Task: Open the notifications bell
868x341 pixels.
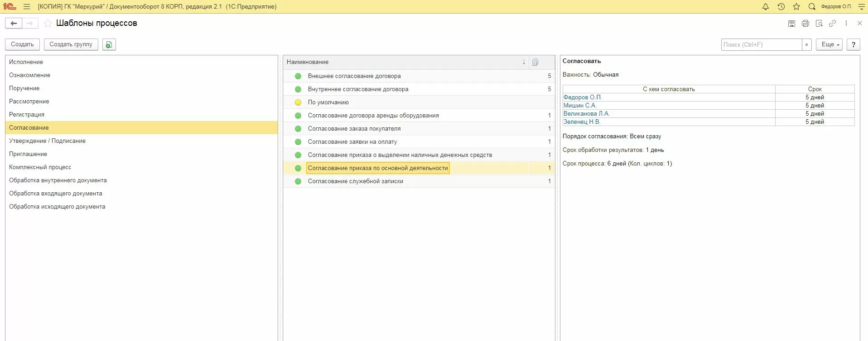Action: (x=766, y=7)
